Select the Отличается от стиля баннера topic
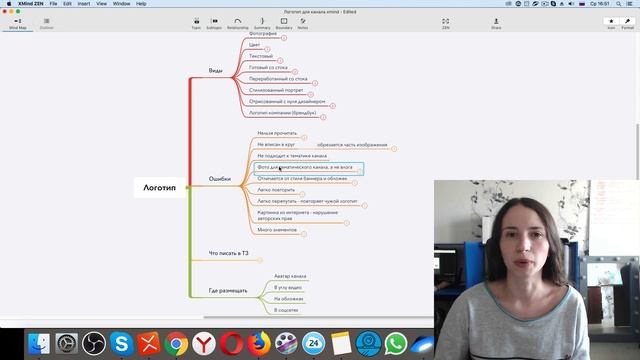The height and width of the screenshot is (360, 640). point(302,178)
